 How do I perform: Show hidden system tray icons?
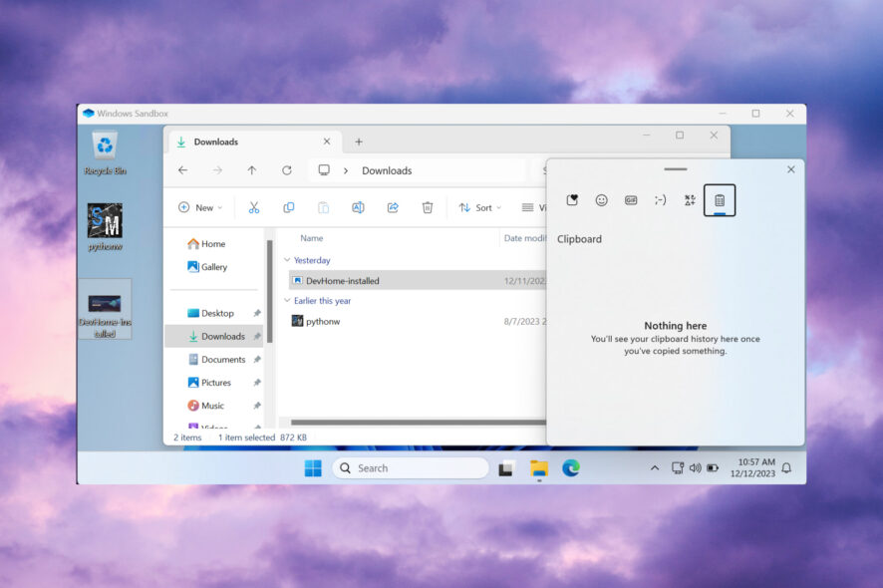pyautogui.click(x=655, y=468)
